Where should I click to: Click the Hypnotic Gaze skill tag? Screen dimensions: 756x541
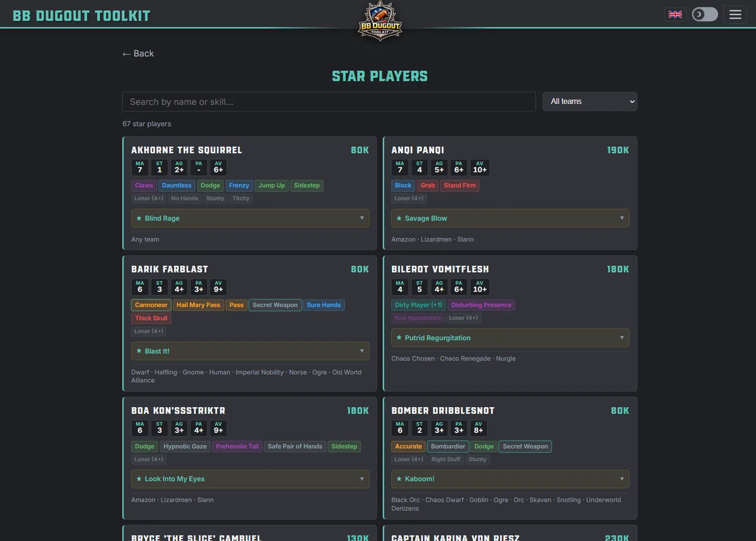[x=185, y=446]
